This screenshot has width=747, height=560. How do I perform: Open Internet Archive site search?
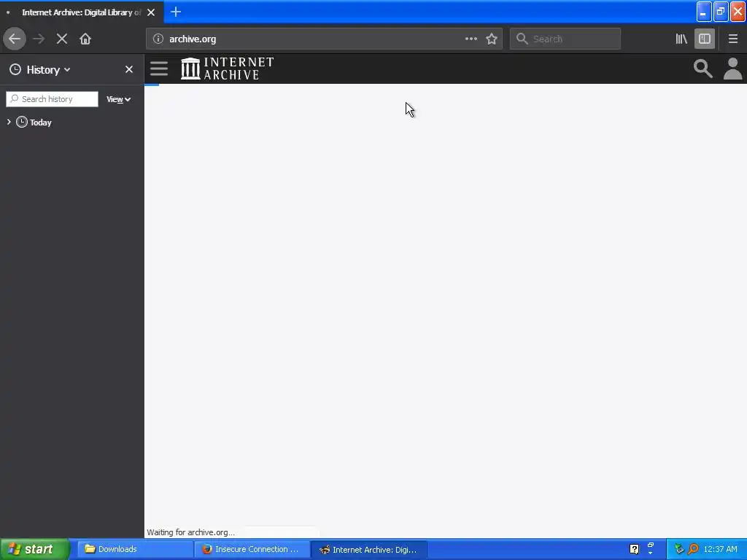(703, 69)
